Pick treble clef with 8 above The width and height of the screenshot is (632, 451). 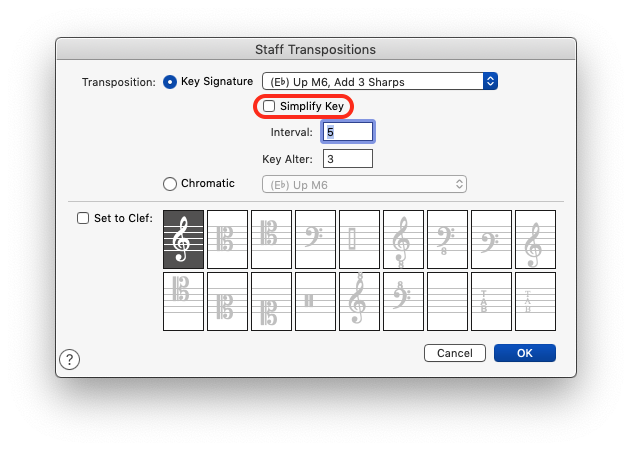(x=359, y=301)
